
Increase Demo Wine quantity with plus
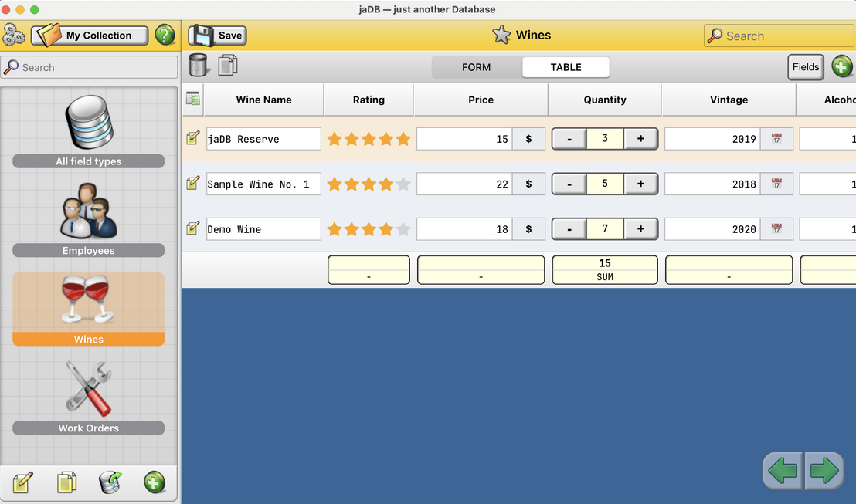(640, 229)
